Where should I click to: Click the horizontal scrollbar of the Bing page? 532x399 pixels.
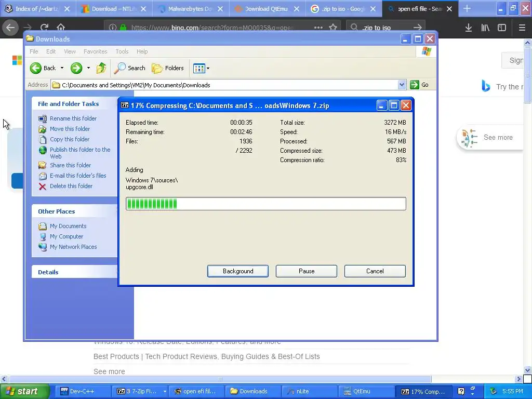(x=220, y=379)
